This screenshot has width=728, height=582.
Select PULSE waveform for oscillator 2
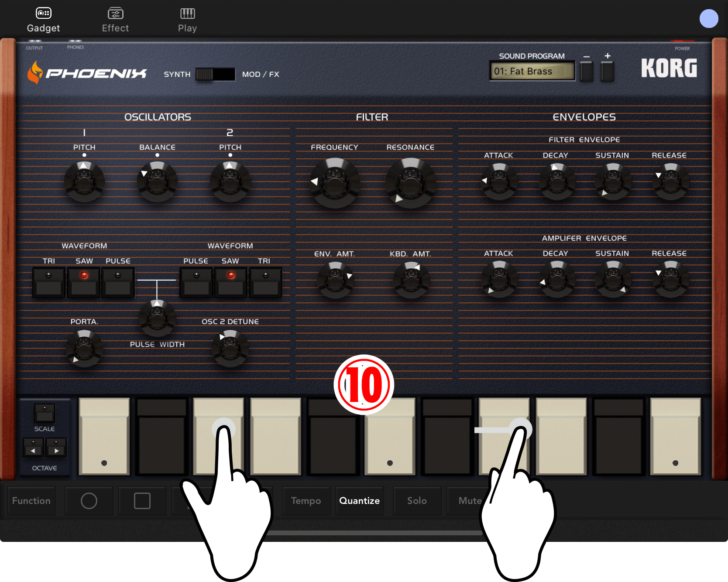click(196, 283)
